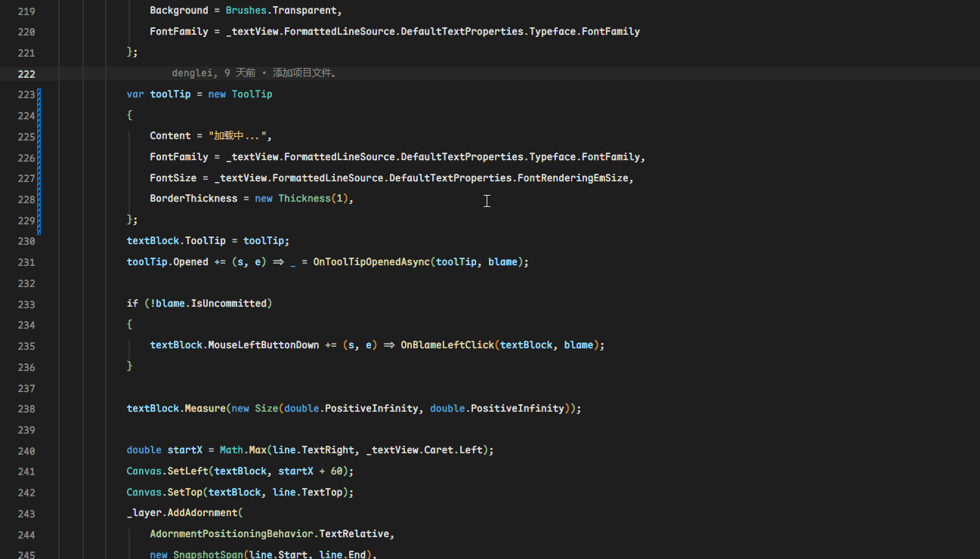Click "AdornmentPositioningBehavior" on line 244
The height and width of the screenshot is (559, 980).
pyautogui.click(x=231, y=534)
